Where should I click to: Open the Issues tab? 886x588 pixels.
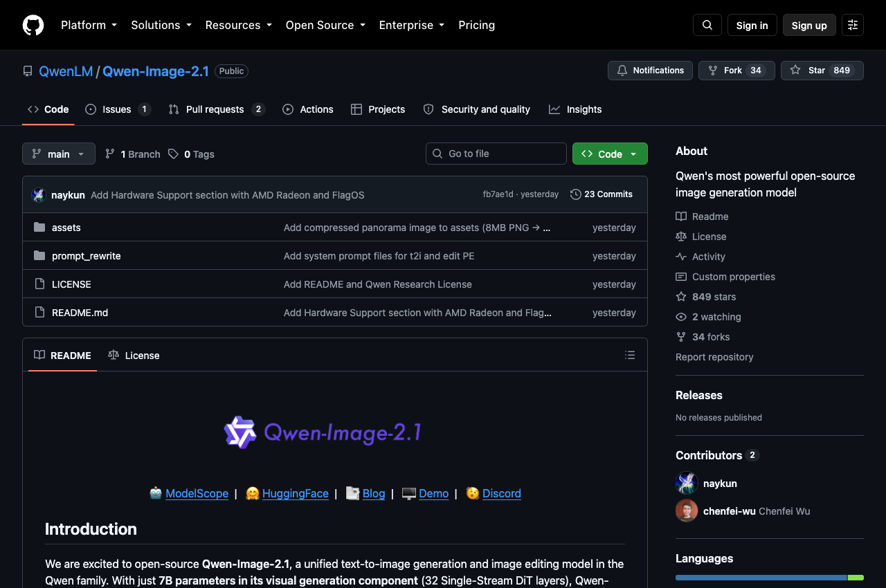pyautogui.click(x=118, y=109)
